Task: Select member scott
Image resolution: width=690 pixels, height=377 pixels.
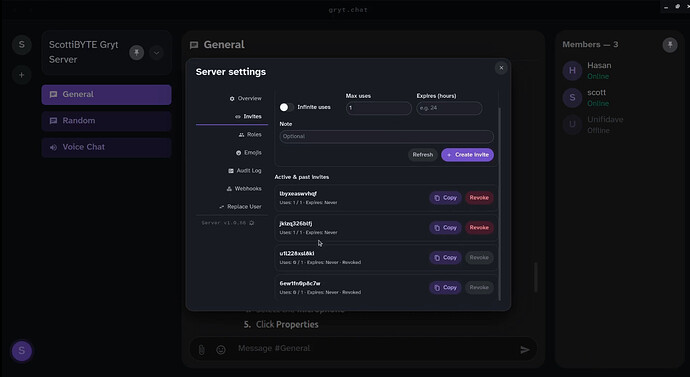Action: pos(620,98)
